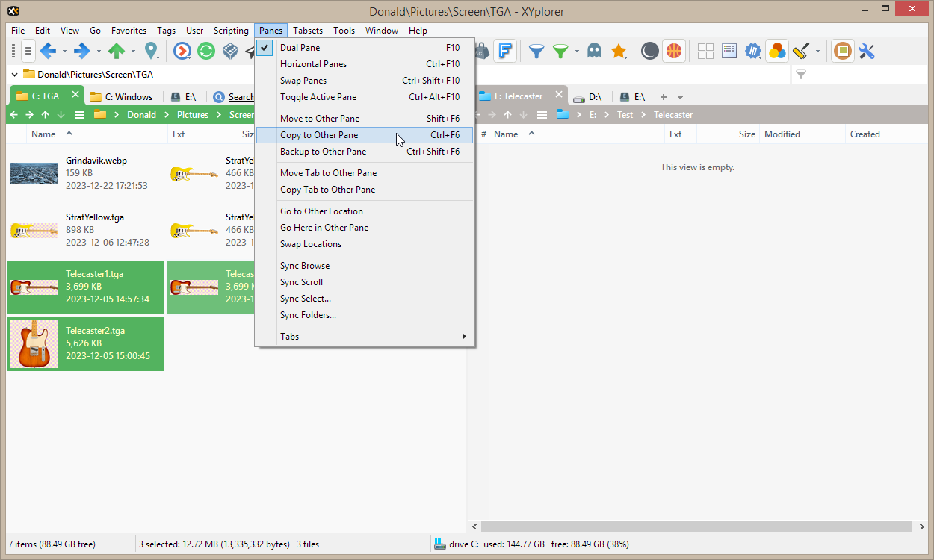Click the green Up arrow toolbar icon
This screenshot has height=560, width=934.
116,51
